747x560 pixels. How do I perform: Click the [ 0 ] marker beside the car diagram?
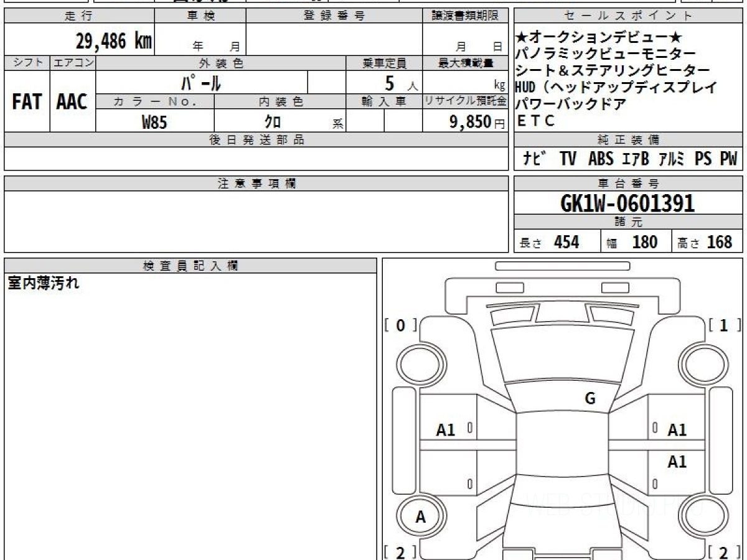(400, 325)
